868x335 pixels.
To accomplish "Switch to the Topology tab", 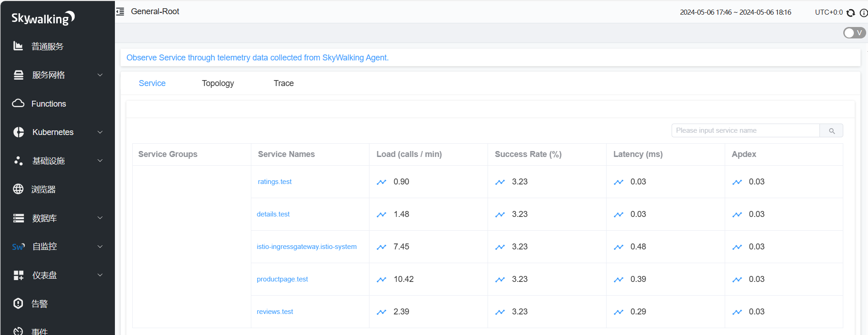I will point(218,83).
